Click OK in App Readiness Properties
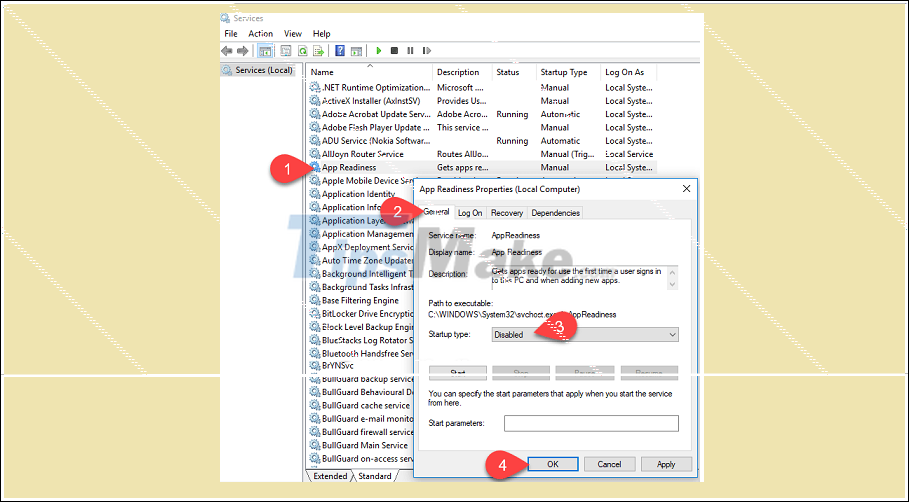Viewport: 909px width, 502px height. 552,464
